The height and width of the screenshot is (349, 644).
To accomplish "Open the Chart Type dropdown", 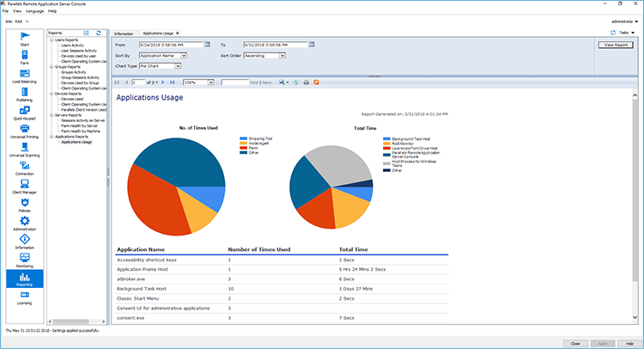I will (x=178, y=66).
